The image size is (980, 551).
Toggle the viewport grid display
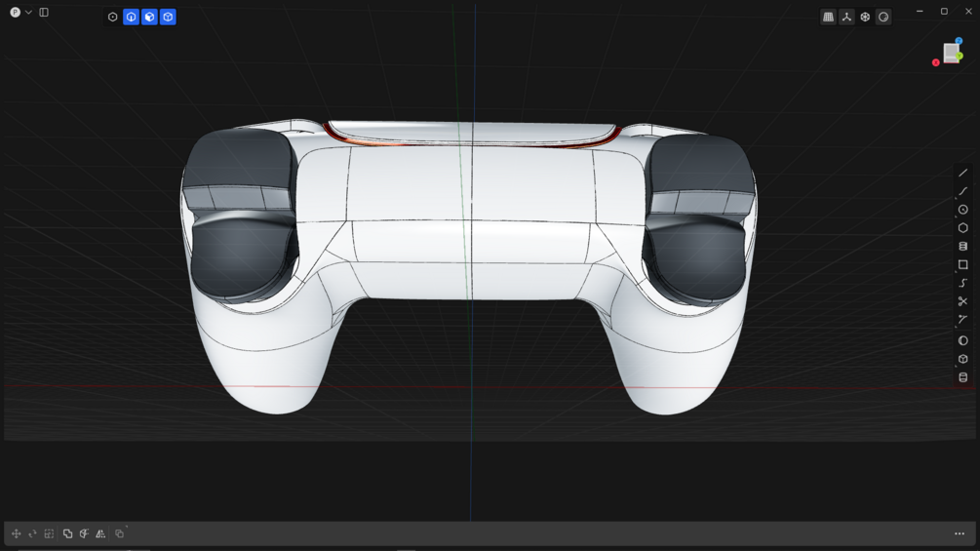coord(828,17)
